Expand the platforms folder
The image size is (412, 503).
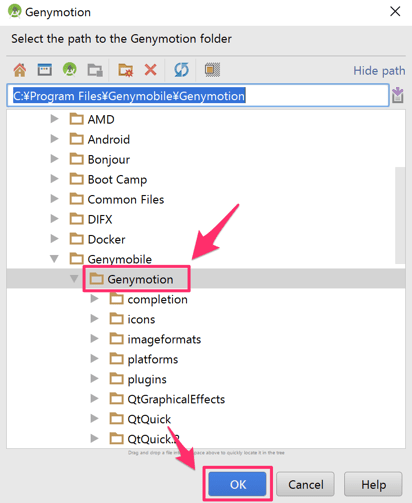click(94, 359)
